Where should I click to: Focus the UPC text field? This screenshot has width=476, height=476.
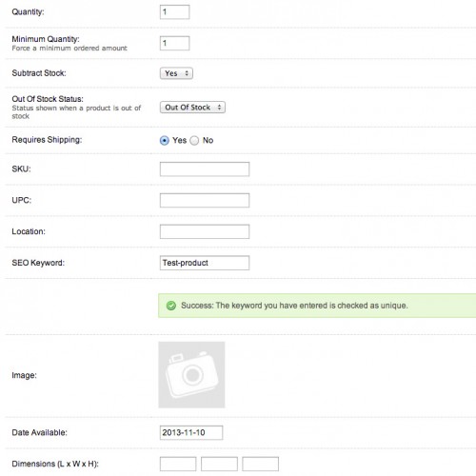click(205, 200)
